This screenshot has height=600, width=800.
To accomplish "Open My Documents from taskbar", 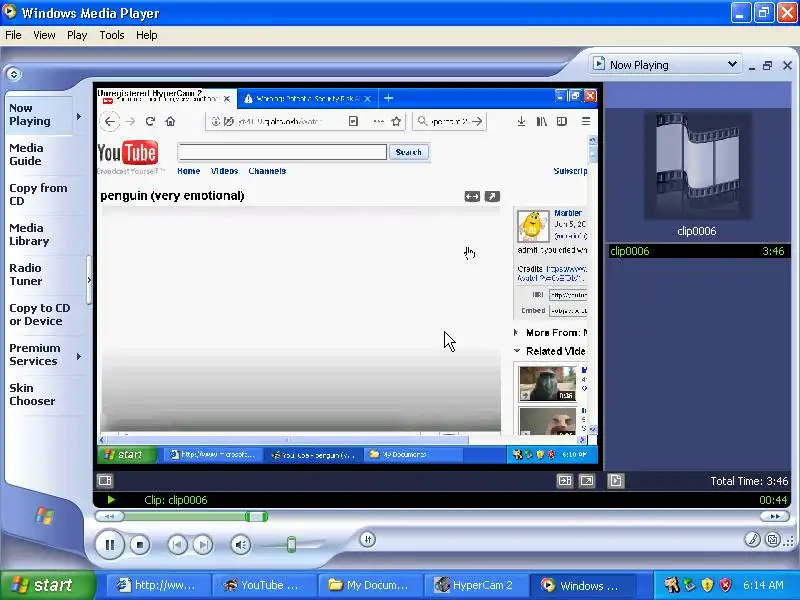I will (370, 585).
